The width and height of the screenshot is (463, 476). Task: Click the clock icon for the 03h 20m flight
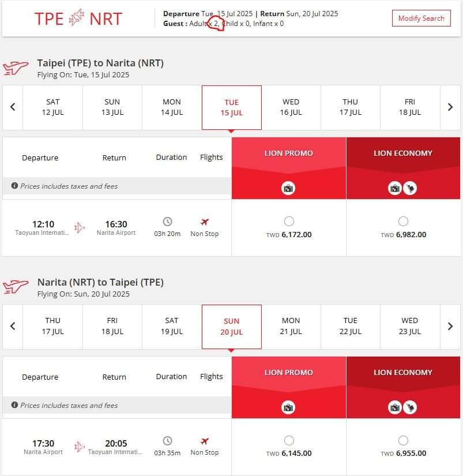coord(167,222)
